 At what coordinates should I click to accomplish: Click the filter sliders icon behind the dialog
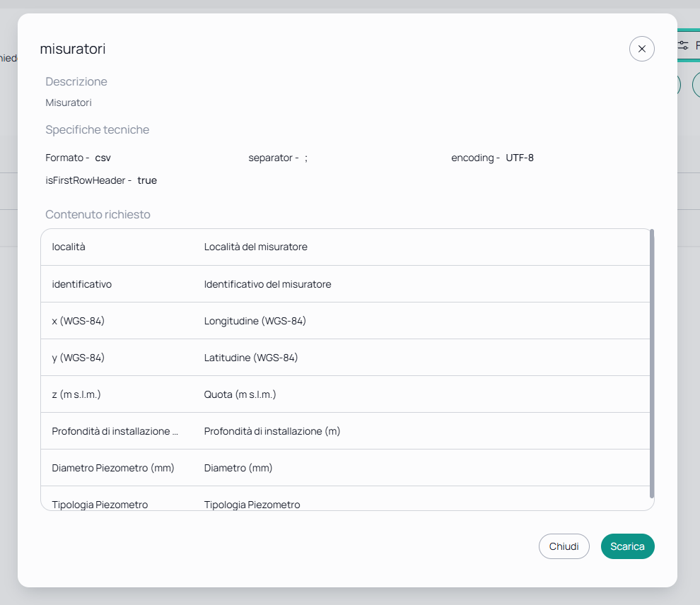coord(683,45)
